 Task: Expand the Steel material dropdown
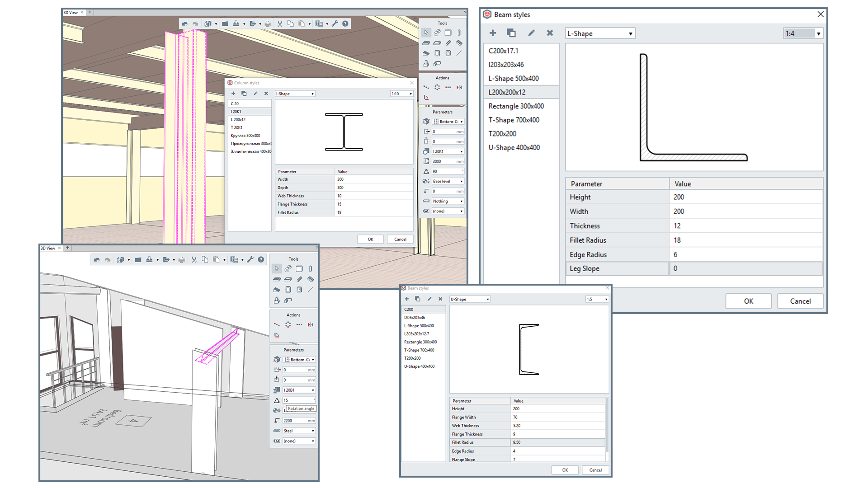click(299, 431)
